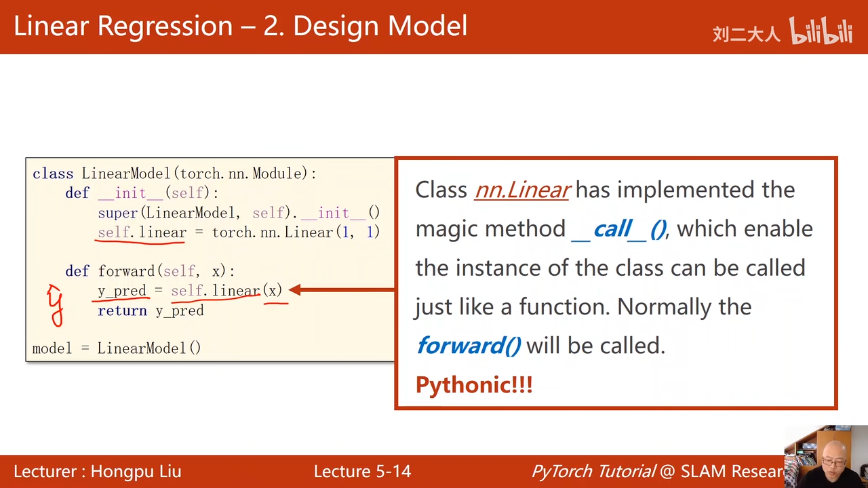This screenshot has height=488, width=868.
Task: Click the Lecture 5-14 footer label
Action: (362, 472)
